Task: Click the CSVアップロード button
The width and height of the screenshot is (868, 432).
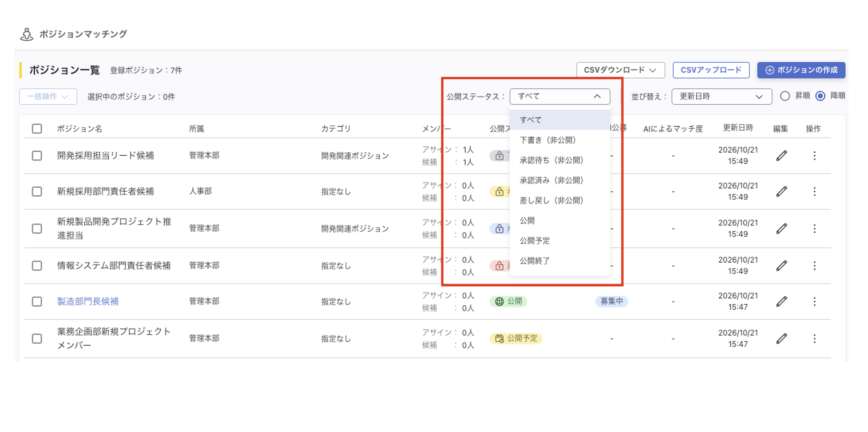Action: [x=711, y=70]
